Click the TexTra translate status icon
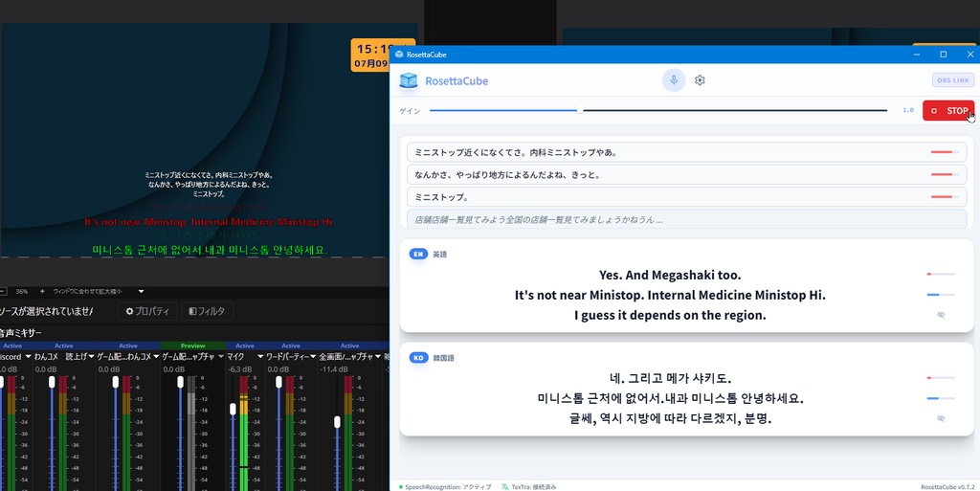This screenshot has width=980, height=491. click(504, 486)
